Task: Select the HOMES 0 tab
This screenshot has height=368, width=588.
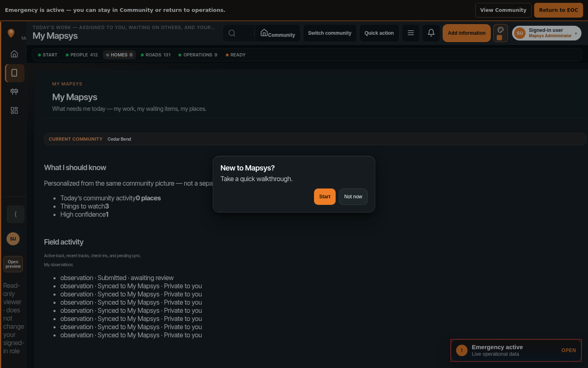Action: [x=119, y=55]
